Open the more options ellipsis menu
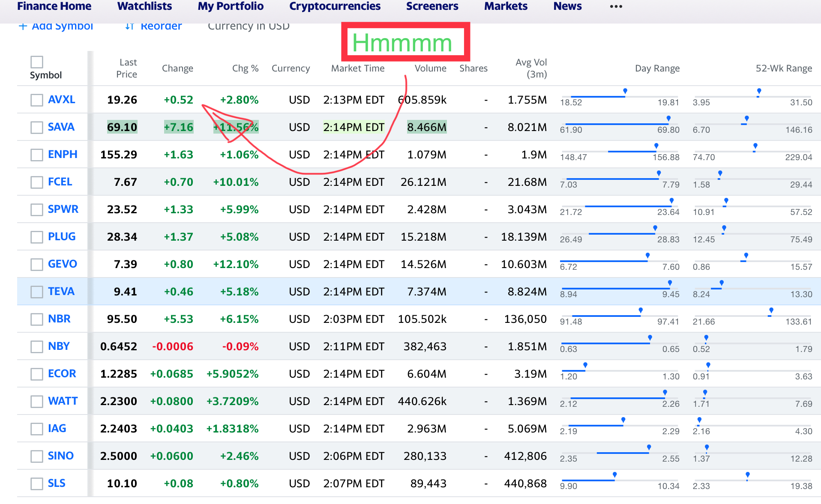Screen dimensions: 821x504 click(x=616, y=6)
